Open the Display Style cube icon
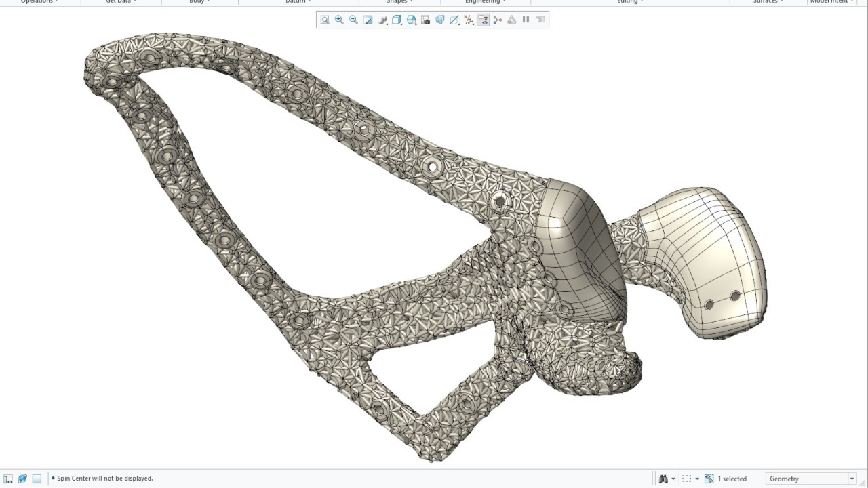This screenshot has width=868, height=488. click(397, 20)
